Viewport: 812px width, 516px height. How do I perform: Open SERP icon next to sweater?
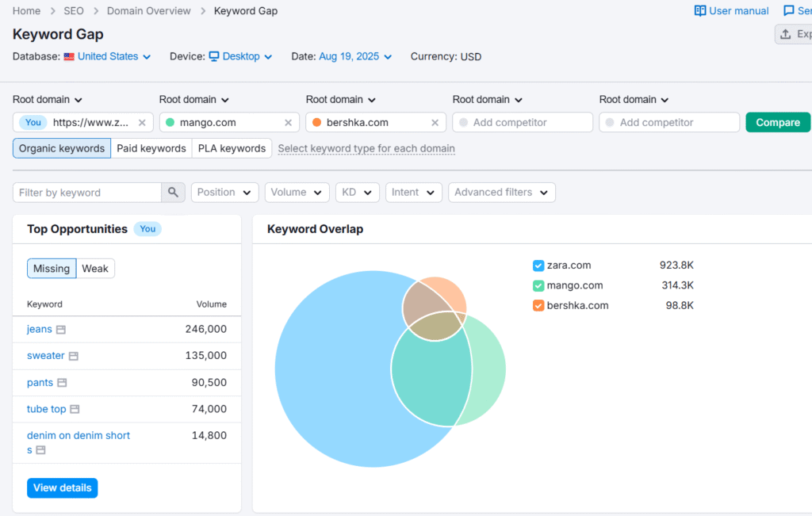[74, 356]
